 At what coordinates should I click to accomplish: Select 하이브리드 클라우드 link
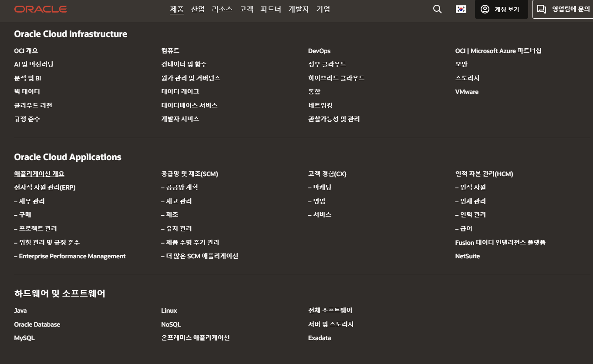[x=336, y=78]
